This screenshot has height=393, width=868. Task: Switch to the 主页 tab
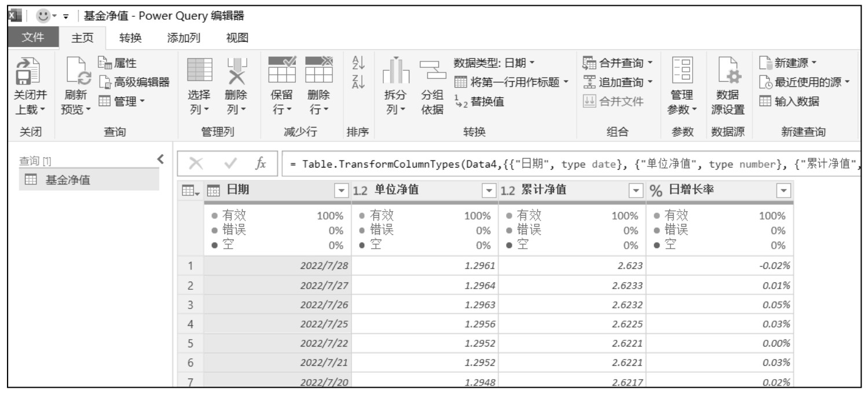[x=82, y=38]
